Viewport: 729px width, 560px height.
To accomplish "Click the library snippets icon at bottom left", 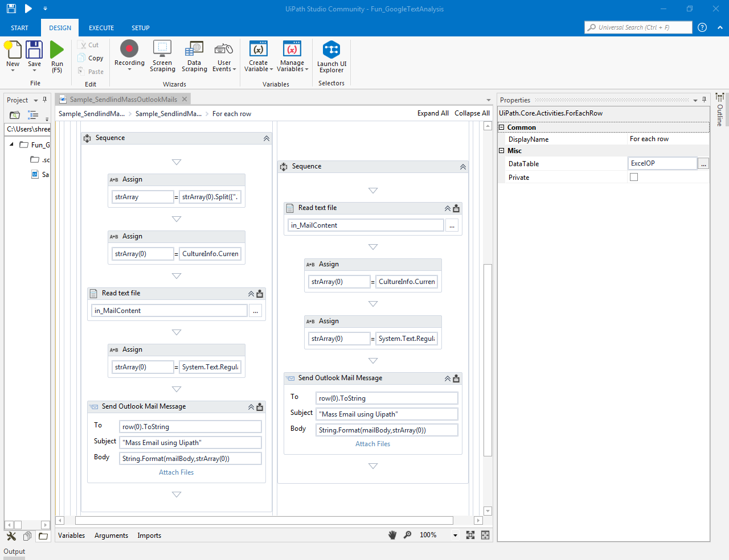I will [x=27, y=536].
